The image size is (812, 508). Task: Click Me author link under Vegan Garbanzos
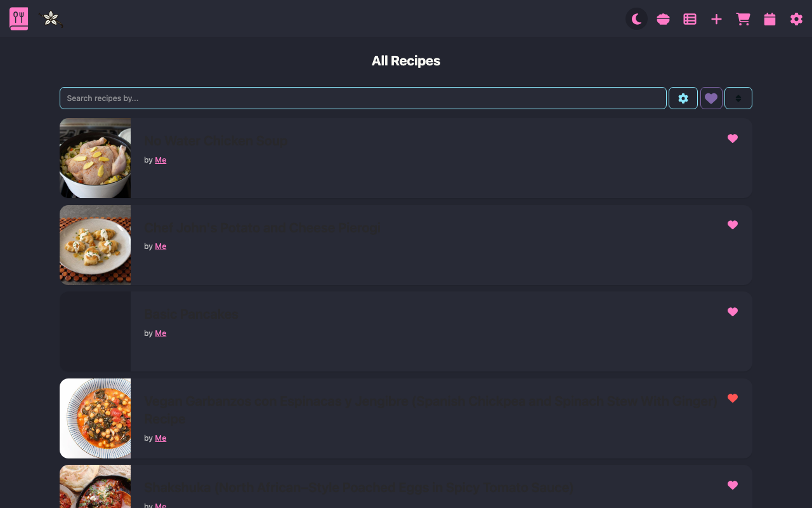[160, 438]
